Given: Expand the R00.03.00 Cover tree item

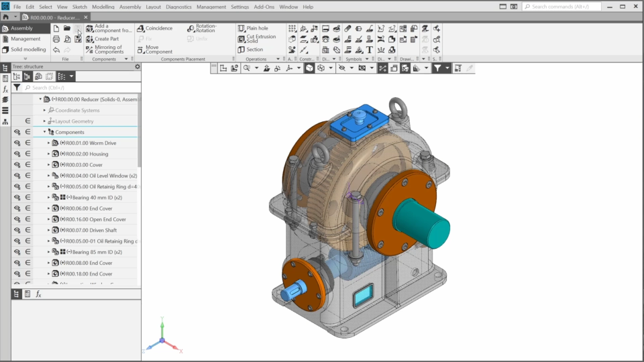Looking at the screenshot, I should pos(48,164).
